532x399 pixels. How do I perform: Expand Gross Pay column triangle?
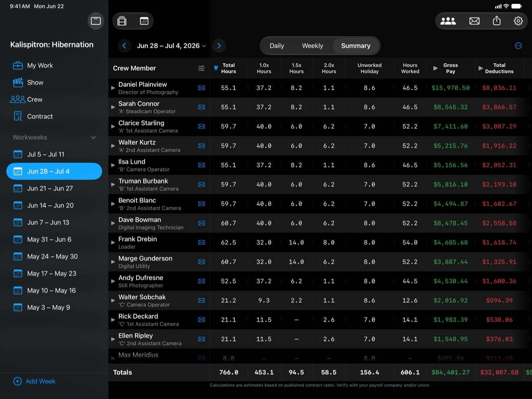coord(435,69)
